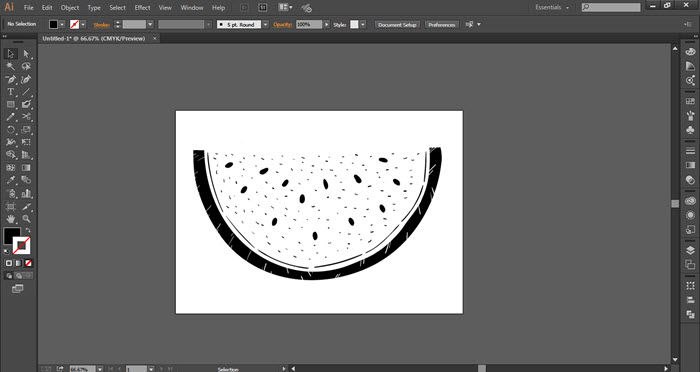The image size is (700, 372).
Task: Select the Pencil tool
Action: pyautogui.click(x=10, y=117)
